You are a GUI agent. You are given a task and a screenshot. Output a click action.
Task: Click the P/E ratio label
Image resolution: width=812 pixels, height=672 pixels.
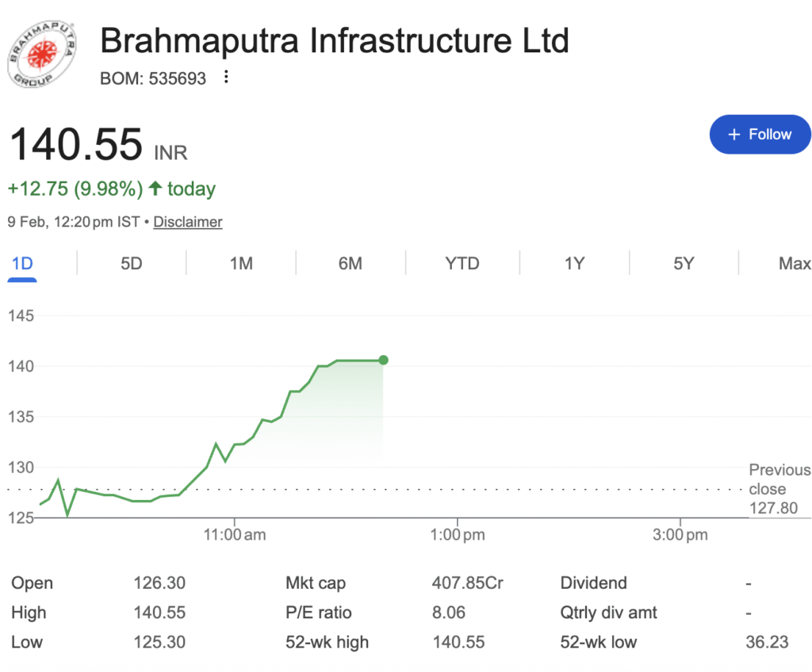(x=319, y=613)
